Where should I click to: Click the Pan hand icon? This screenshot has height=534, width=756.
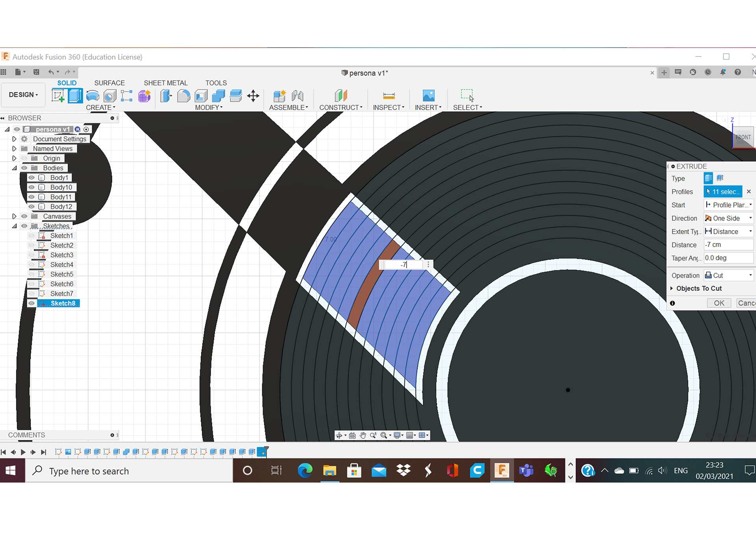click(363, 435)
